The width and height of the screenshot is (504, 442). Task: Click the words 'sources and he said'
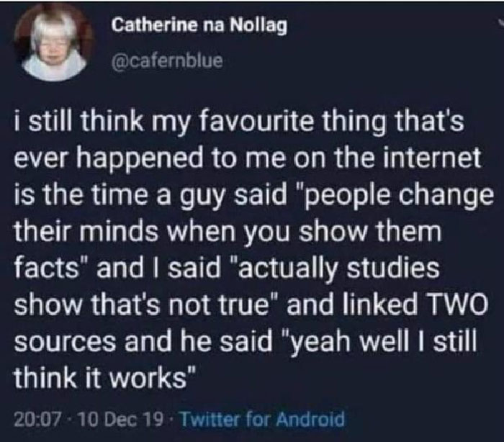143,341
